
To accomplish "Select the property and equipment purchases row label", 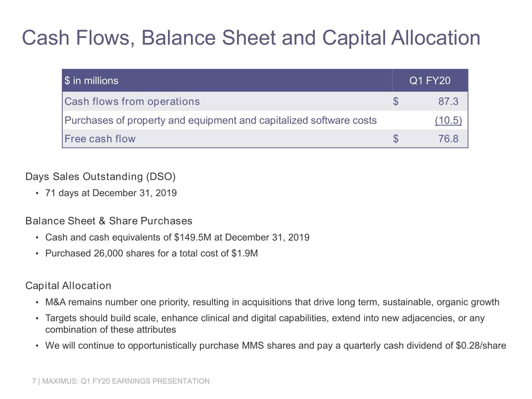I will (221, 120).
